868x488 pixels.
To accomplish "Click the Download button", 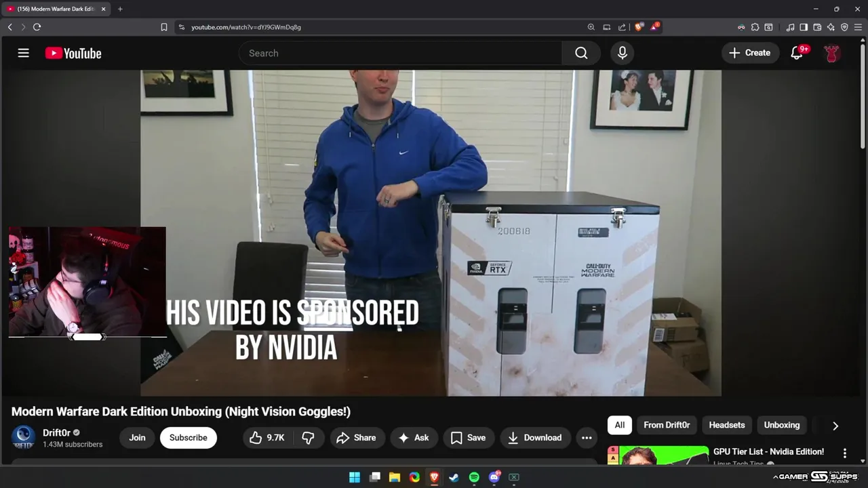I will click(x=535, y=438).
